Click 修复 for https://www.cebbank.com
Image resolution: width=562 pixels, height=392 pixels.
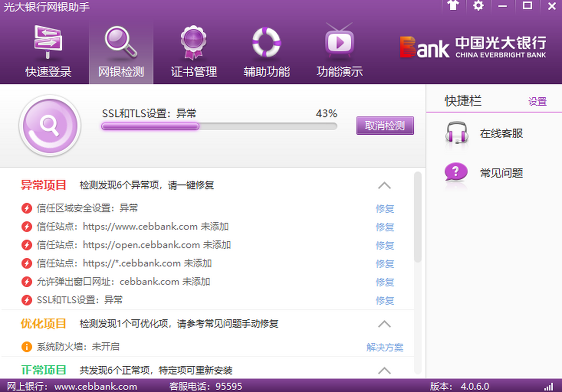(x=385, y=227)
